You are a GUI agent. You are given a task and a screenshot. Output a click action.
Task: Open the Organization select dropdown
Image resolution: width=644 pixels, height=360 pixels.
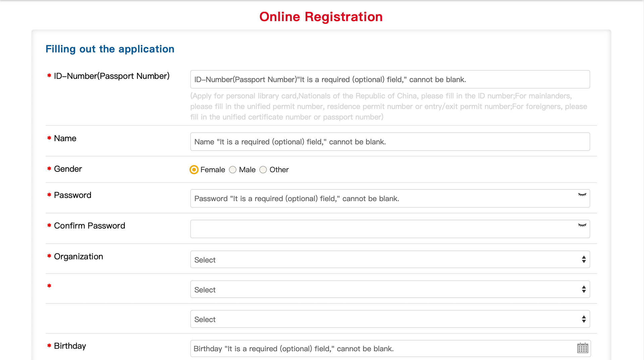pos(390,259)
